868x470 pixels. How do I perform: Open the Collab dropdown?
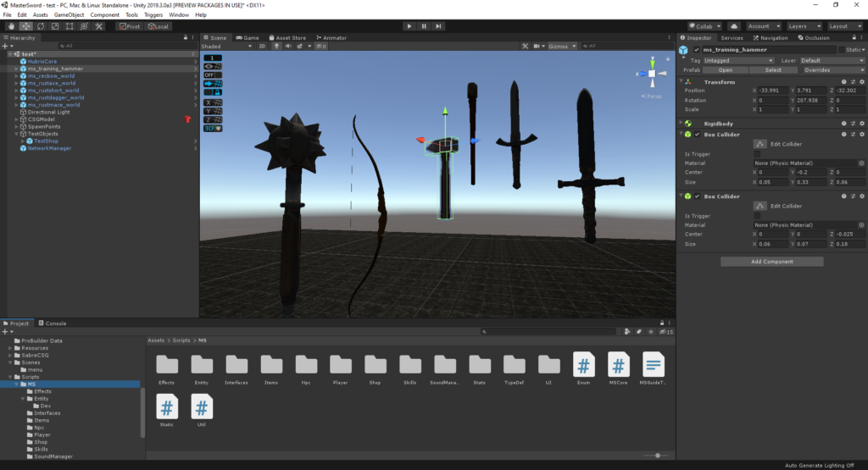(704, 26)
